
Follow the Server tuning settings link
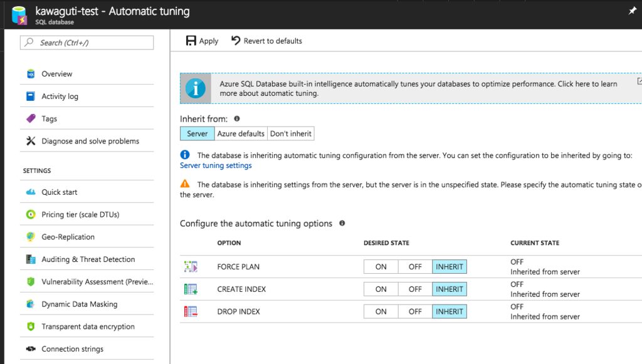[216, 166]
